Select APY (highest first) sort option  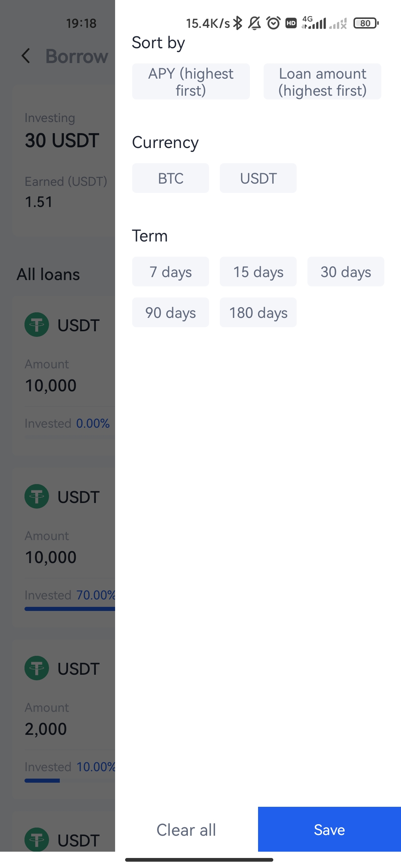tap(191, 82)
